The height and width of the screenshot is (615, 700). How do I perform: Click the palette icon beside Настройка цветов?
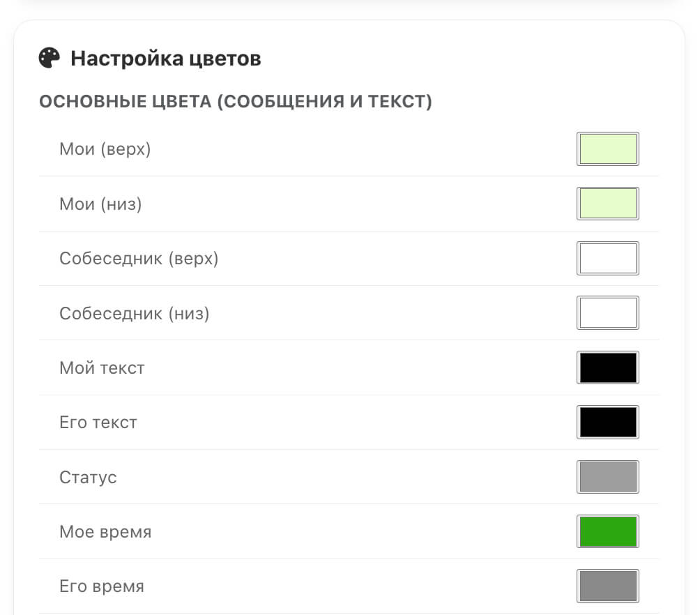point(49,58)
